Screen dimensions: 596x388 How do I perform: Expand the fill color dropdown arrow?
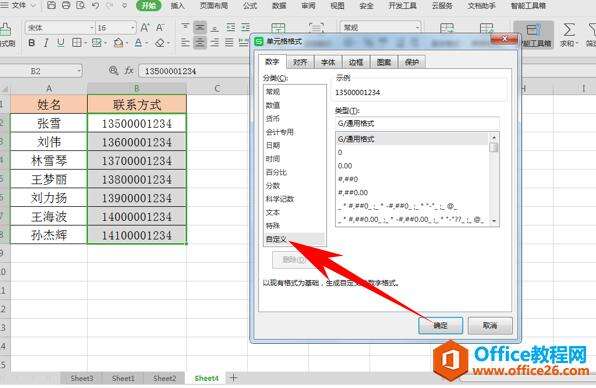click(x=127, y=43)
